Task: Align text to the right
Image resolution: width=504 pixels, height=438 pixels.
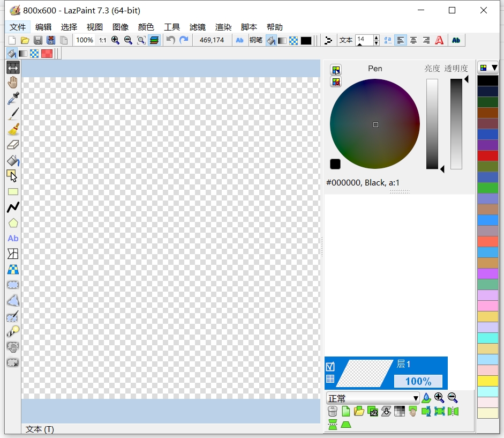Action: tap(426, 40)
